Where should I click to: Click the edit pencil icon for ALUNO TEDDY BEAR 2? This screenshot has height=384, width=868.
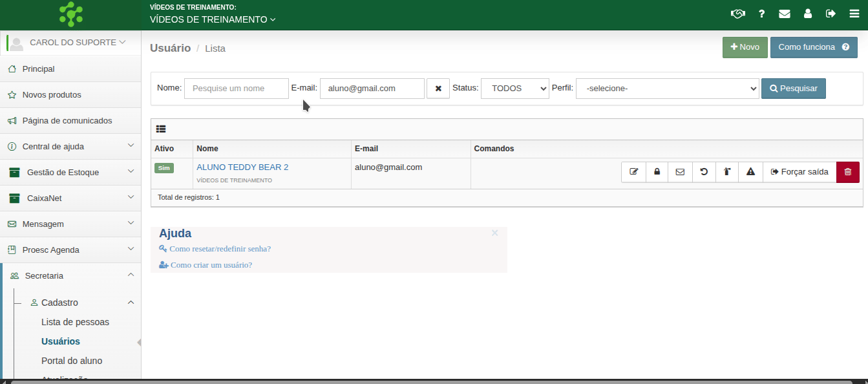tap(633, 172)
